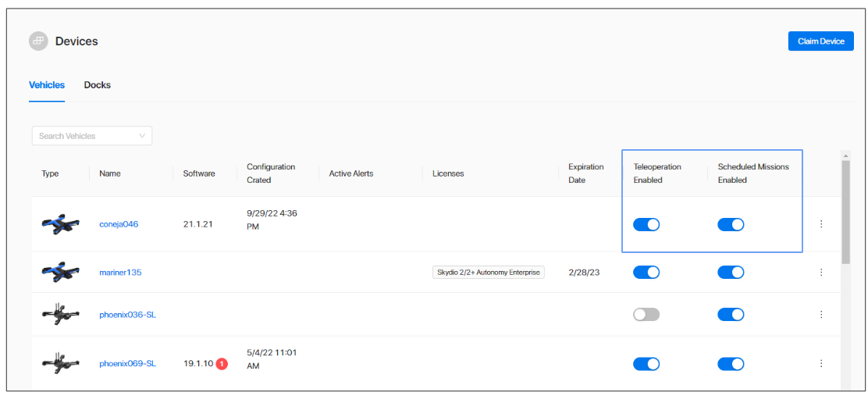Click the Devices header icon
This screenshot has height=396, width=868.
38,41
